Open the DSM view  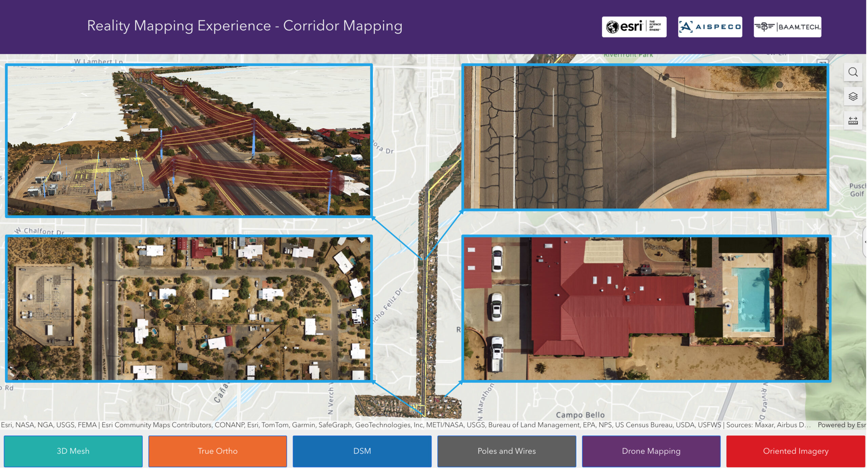pos(362,451)
